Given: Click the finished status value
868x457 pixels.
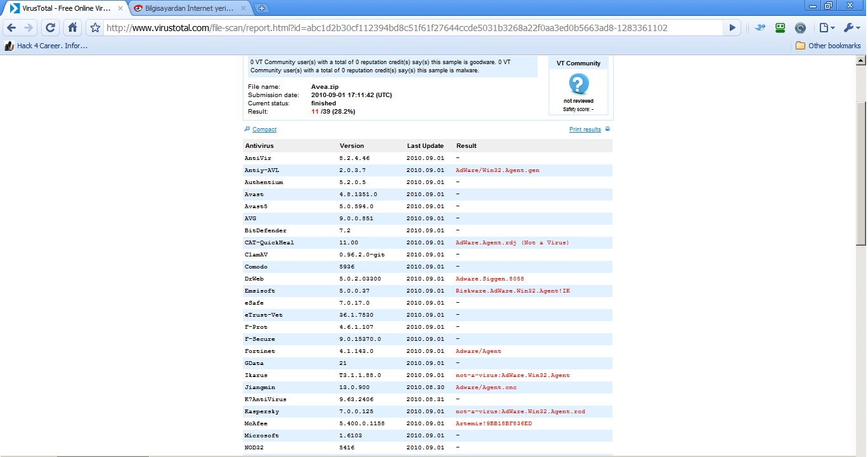Looking at the screenshot, I should coord(323,103).
